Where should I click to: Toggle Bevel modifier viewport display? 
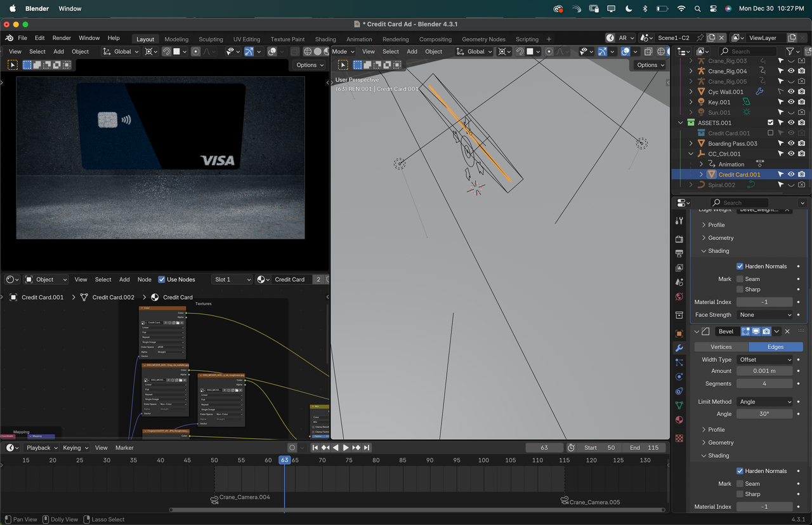[x=756, y=331]
